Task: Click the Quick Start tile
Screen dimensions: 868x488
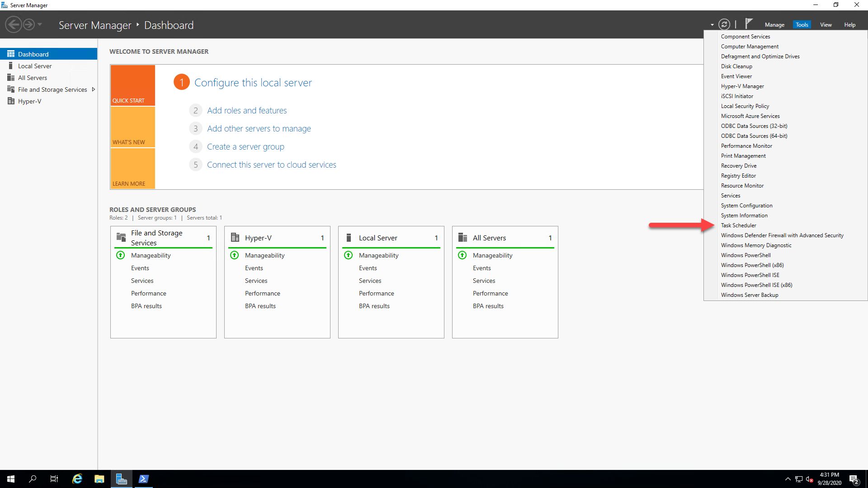Action: (133, 85)
